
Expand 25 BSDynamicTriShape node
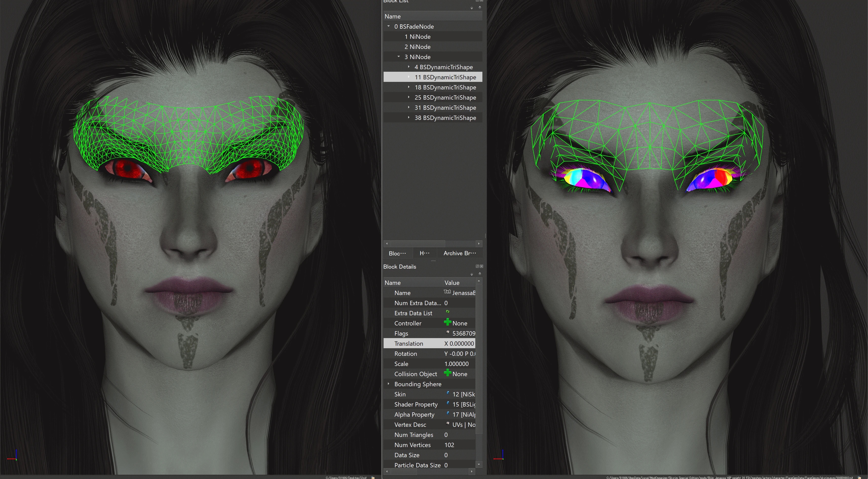click(x=409, y=97)
